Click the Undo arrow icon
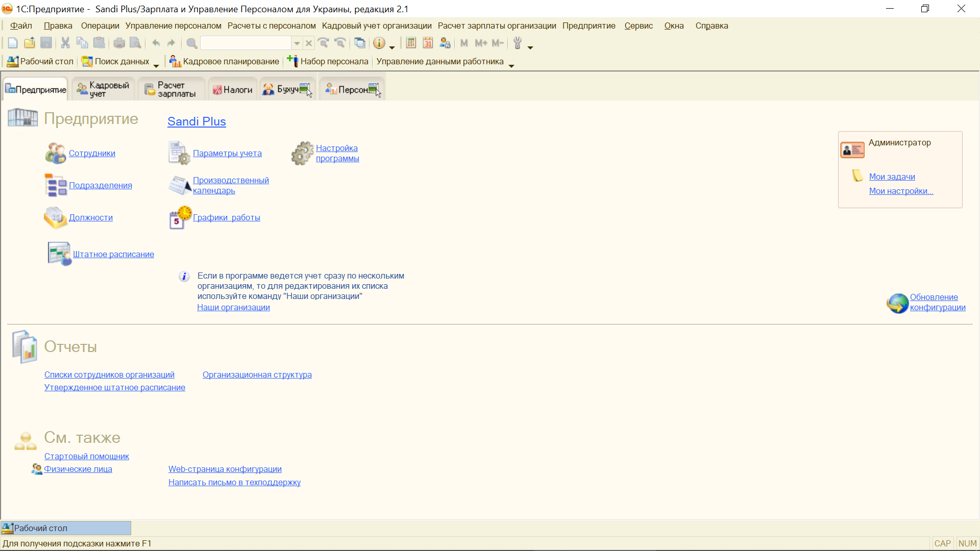Viewport: 980px width, 551px height. point(156,43)
